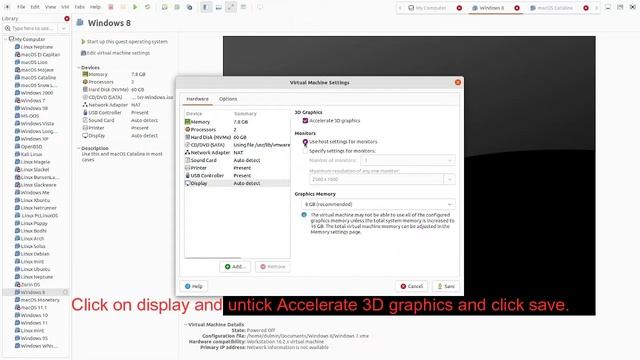Open the library search options dropdown arrow
The image size is (640, 360).
click(64, 29)
